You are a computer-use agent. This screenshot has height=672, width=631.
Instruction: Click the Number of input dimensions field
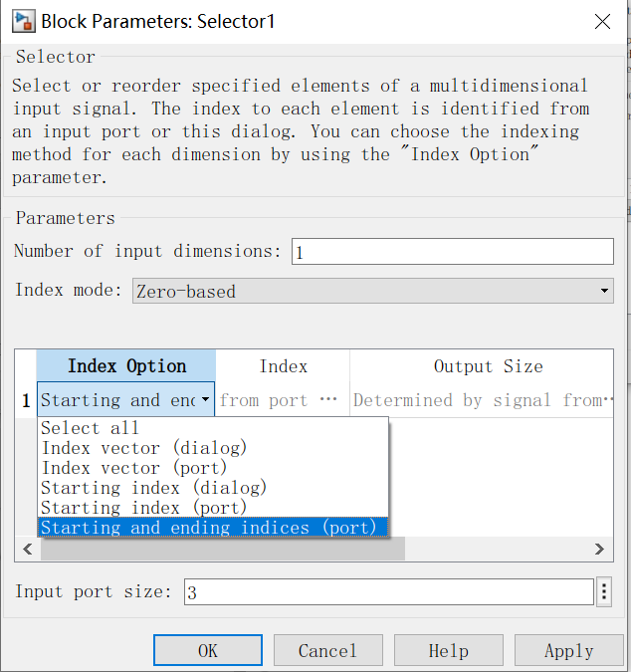point(453,252)
